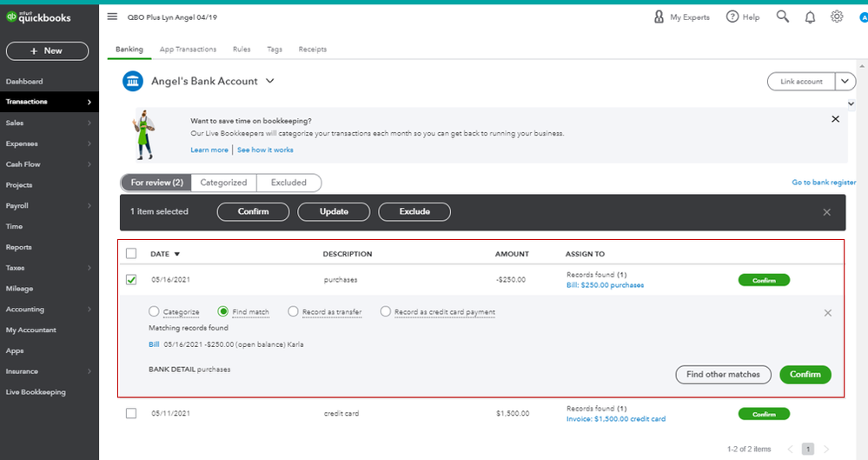868x460 pixels.
Task: Open the Bill: $250.00 purchases link
Action: tap(605, 285)
